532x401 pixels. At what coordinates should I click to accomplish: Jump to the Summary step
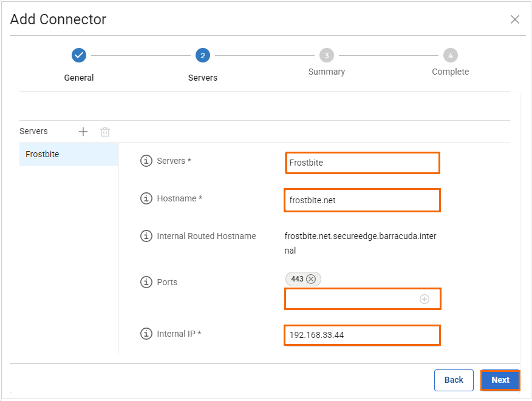tap(327, 56)
